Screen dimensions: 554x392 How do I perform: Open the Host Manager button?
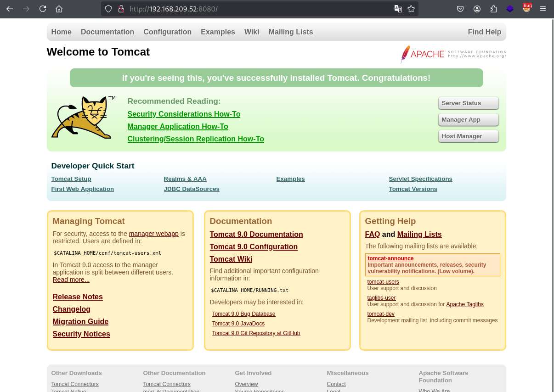tap(469, 136)
